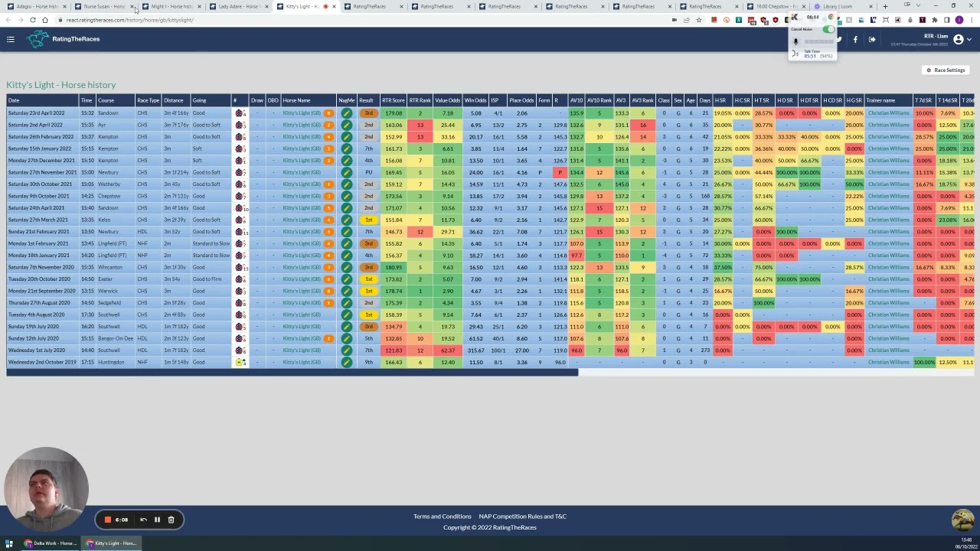Open the Facebook link icon in header
980x551 pixels.
coord(855,39)
